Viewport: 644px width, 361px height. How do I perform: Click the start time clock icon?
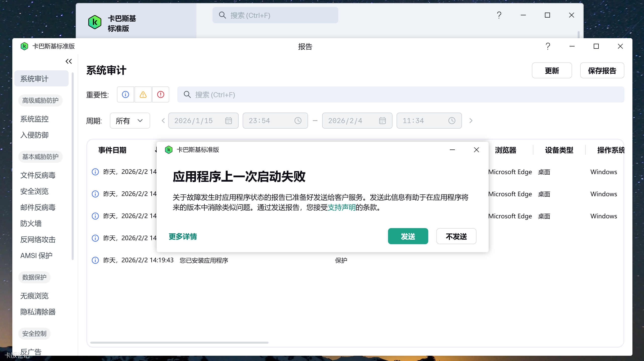point(298,121)
